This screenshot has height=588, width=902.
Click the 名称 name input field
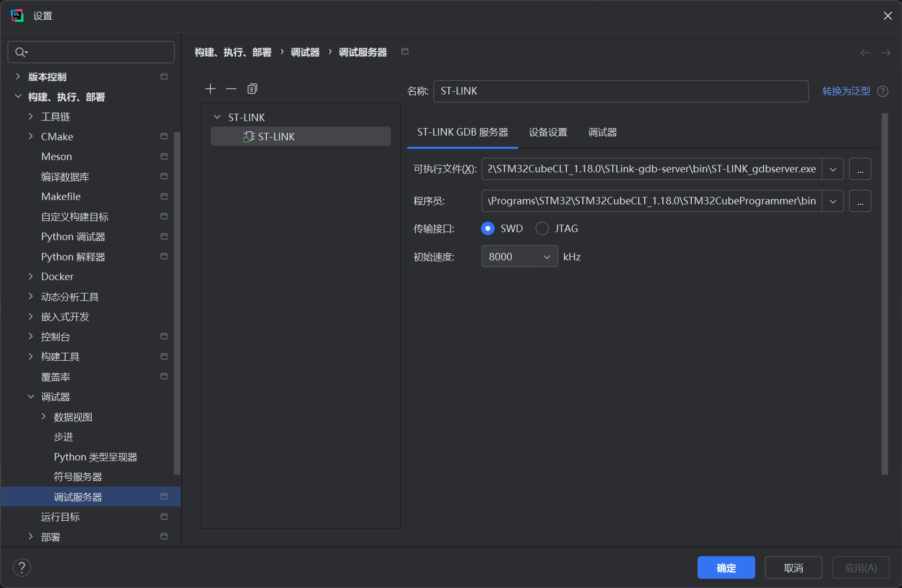[x=621, y=91]
